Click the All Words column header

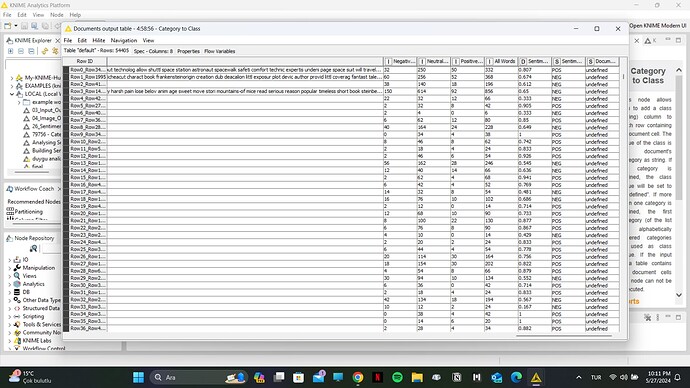tap(501, 62)
